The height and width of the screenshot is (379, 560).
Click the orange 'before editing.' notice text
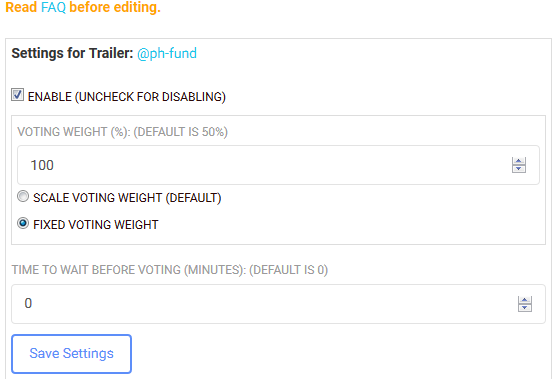[115, 7]
